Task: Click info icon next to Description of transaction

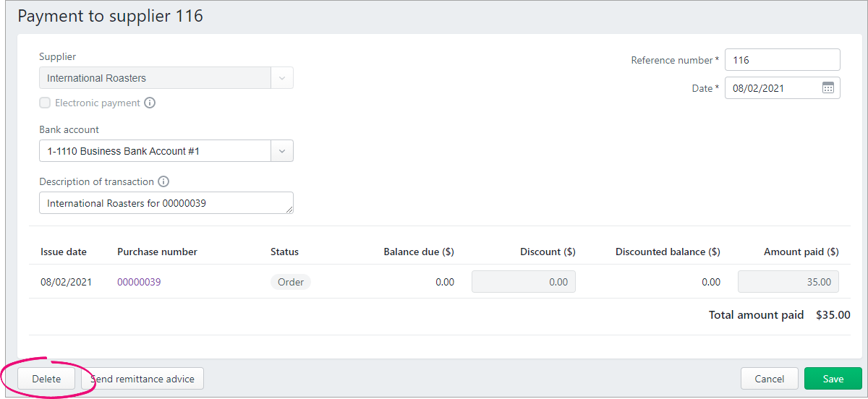Action: [163, 181]
